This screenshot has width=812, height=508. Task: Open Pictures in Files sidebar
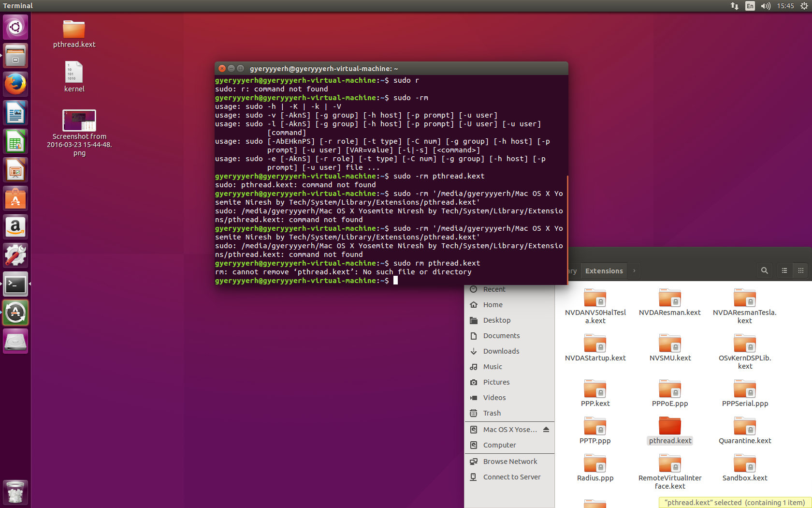(509, 382)
